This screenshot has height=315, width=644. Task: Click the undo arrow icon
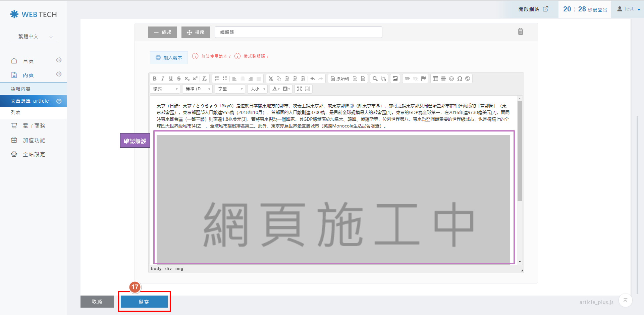point(313,78)
